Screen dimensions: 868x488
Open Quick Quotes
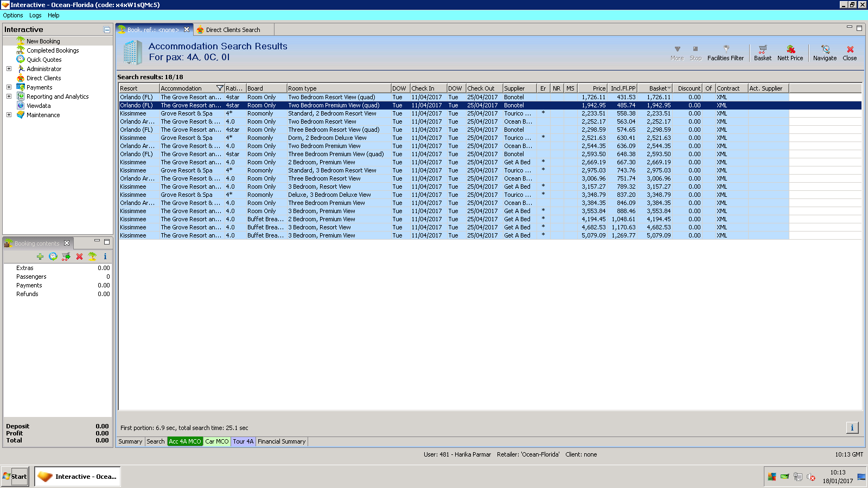pyautogui.click(x=44, y=60)
